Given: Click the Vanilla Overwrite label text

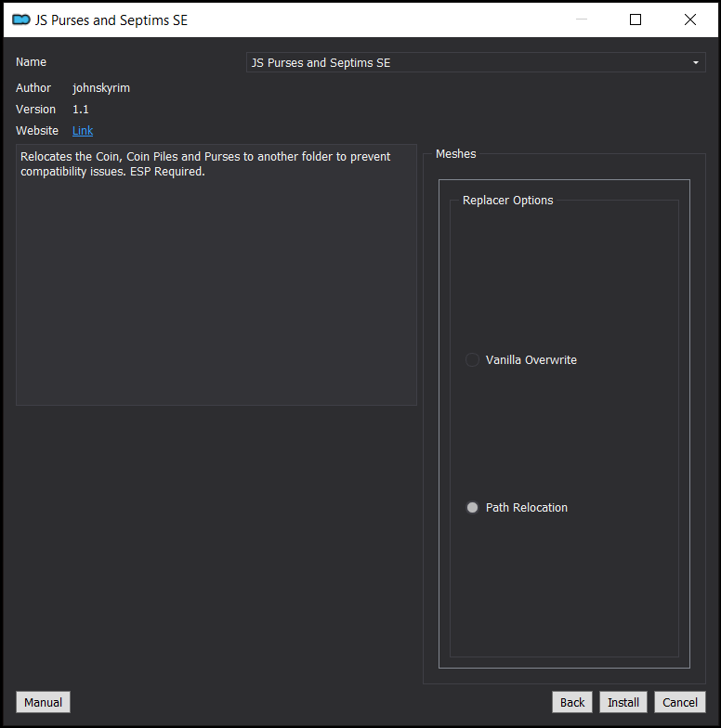Looking at the screenshot, I should pos(531,360).
